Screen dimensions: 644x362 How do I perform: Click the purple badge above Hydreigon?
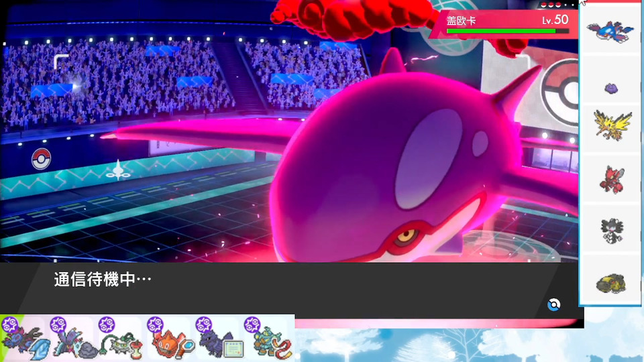pyautogui.click(x=9, y=324)
